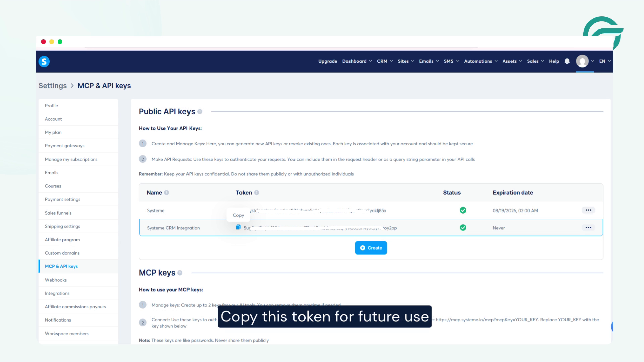Click the help icon next to Public API keys

pos(200,112)
